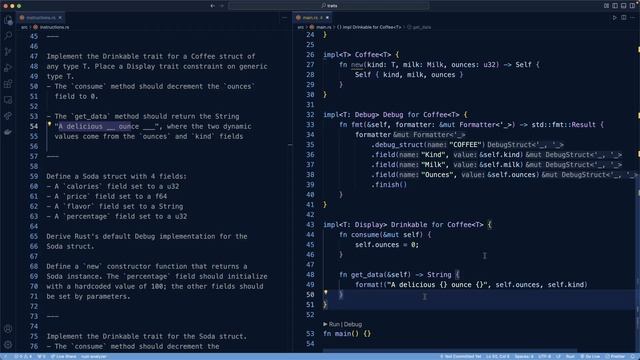640x360 pixels.
Task: Open the get_data breadcrumb
Action: 419,27
